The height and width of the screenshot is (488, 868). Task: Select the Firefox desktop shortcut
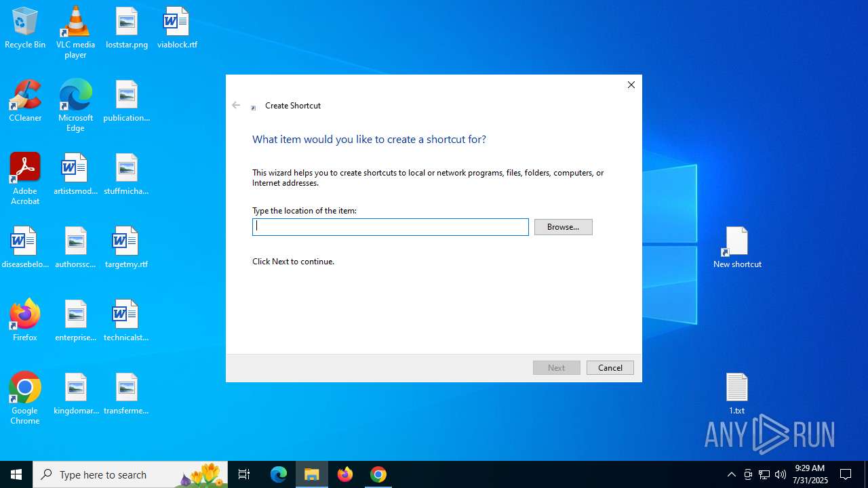25,321
